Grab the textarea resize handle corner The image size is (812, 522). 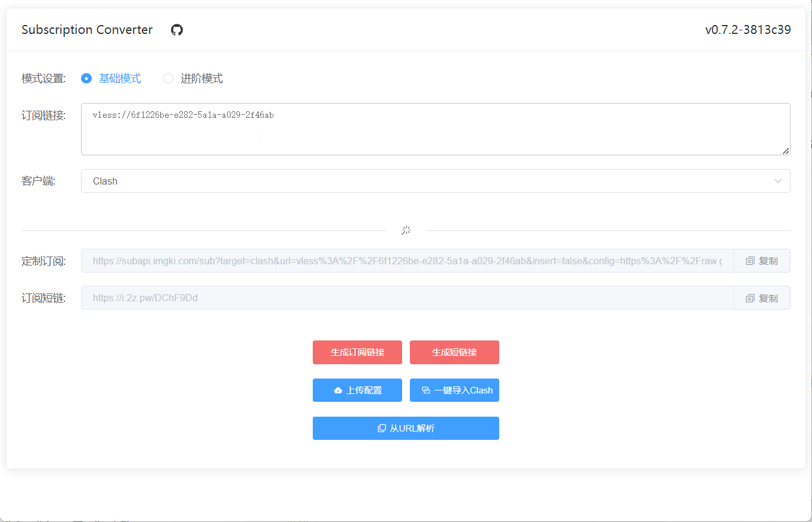click(786, 151)
